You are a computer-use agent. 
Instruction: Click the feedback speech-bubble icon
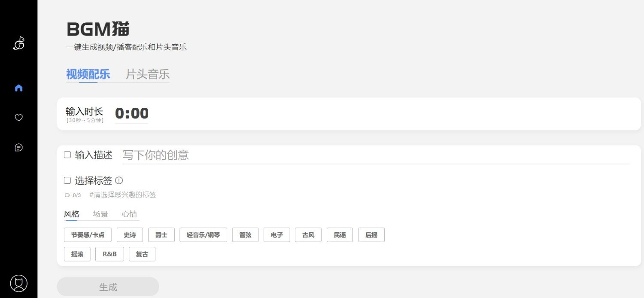tap(18, 147)
